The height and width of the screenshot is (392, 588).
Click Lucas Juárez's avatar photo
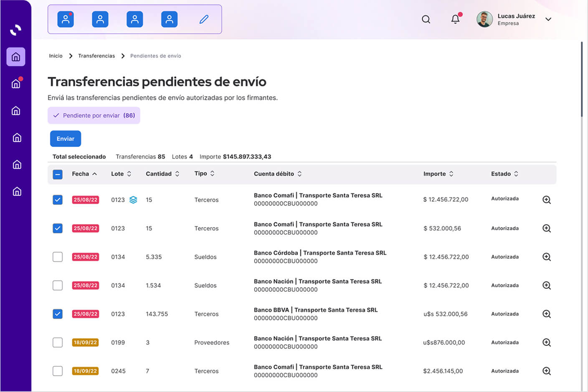click(x=484, y=19)
